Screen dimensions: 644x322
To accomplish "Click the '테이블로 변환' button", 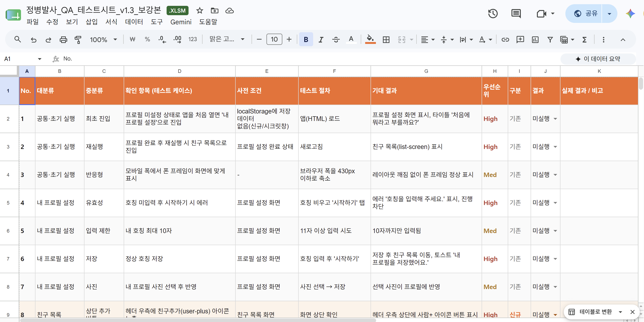I will coord(591,312).
